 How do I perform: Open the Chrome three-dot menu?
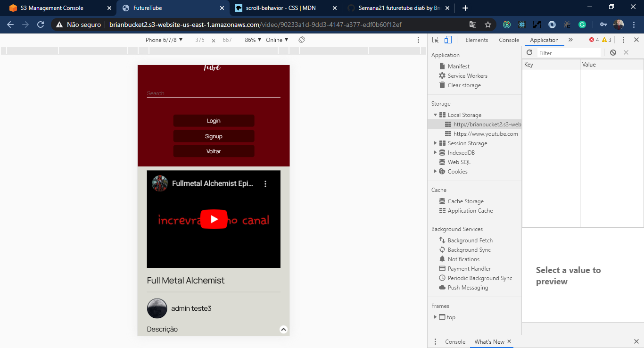pos(634,25)
